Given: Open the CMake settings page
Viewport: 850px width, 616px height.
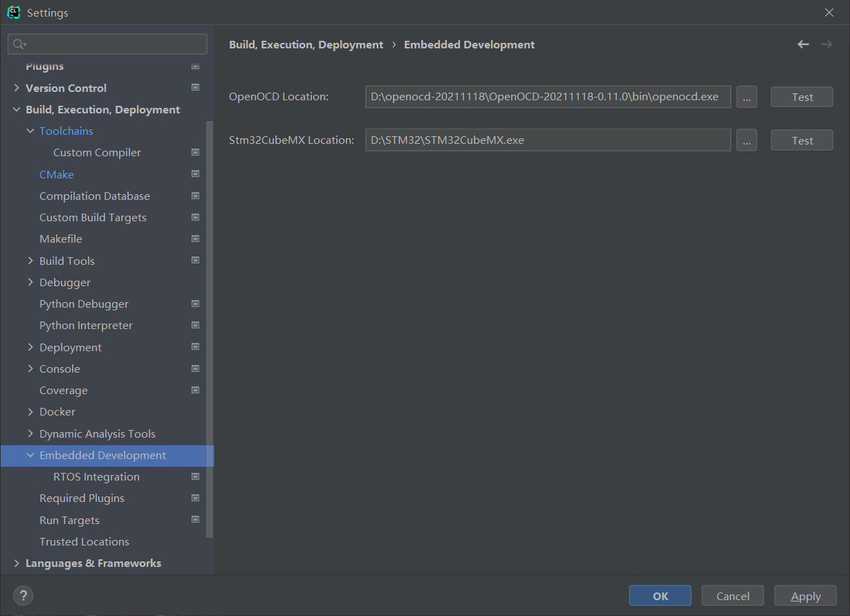Looking at the screenshot, I should tap(57, 174).
